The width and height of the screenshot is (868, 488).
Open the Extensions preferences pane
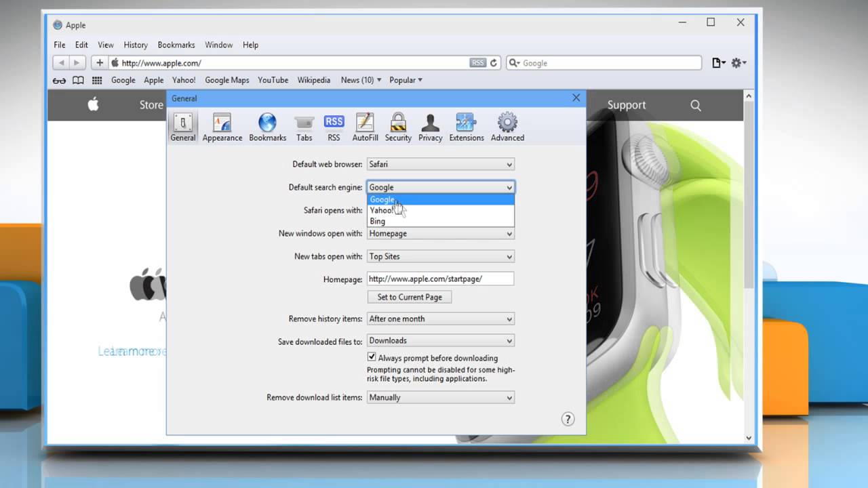pyautogui.click(x=466, y=127)
